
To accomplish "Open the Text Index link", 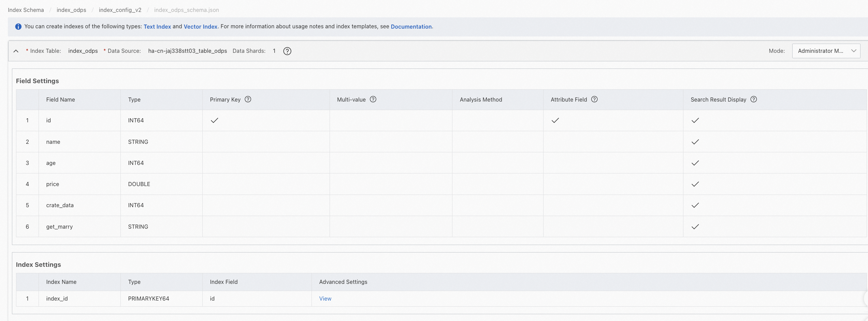I will point(157,27).
